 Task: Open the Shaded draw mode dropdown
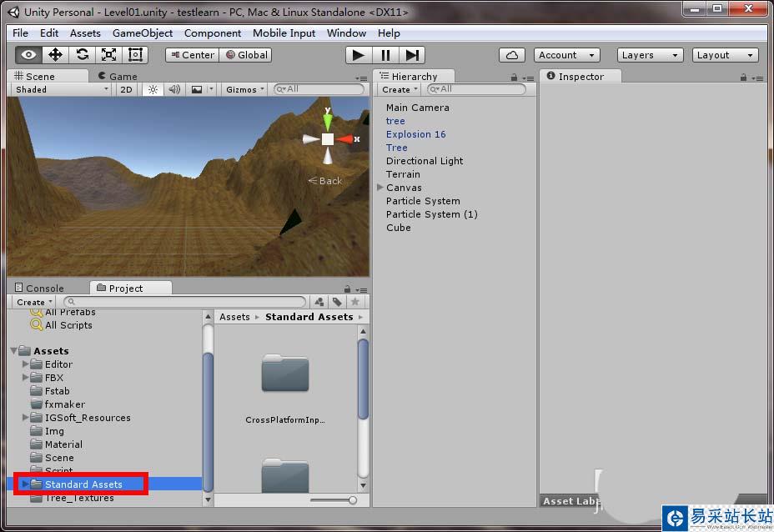(63, 89)
